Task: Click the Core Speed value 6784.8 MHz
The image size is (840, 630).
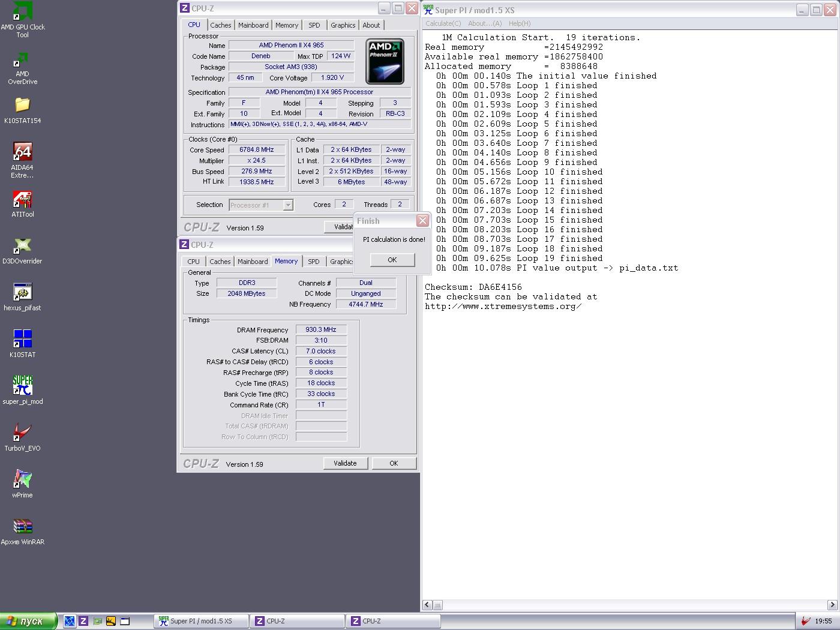Action: click(x=256, y=150)
